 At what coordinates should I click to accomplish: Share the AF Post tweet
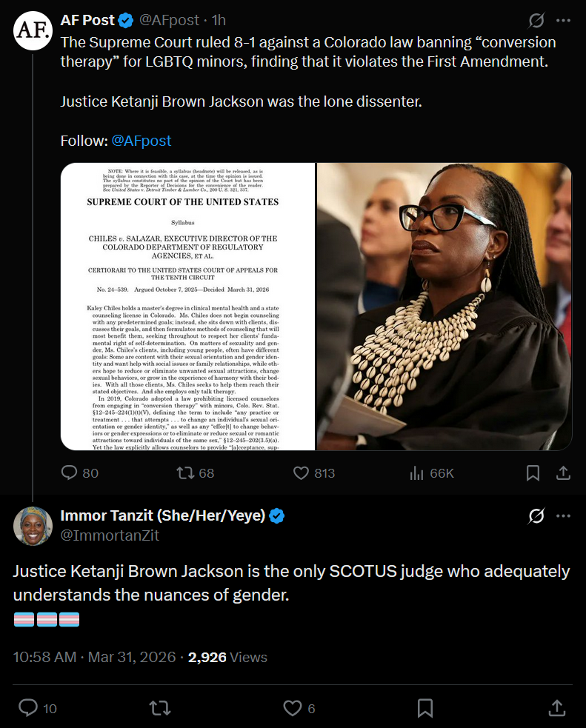pos(563,473)
